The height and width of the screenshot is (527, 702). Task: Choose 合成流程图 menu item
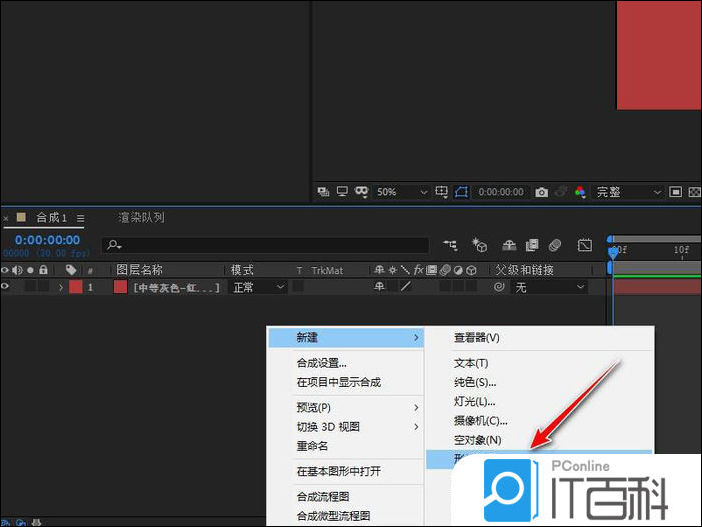tap(323, 497)
